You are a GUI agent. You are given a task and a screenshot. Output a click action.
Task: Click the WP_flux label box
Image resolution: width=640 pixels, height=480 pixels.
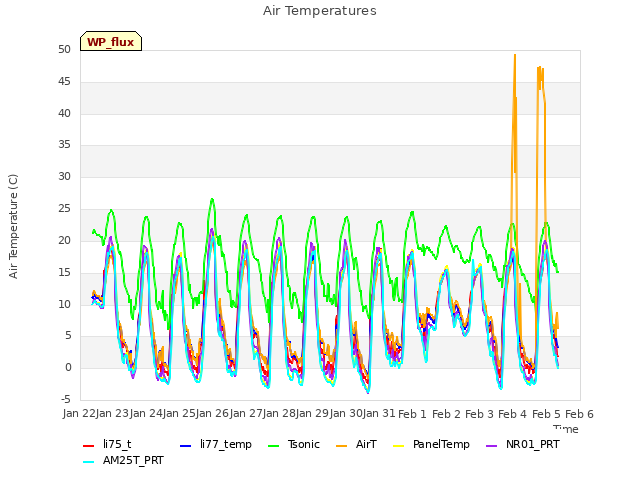(111, 41)
